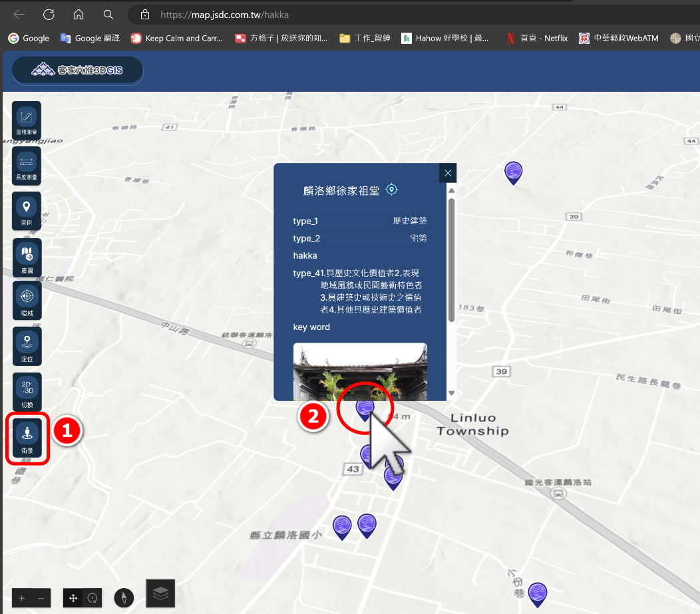Image resolution: width=700 pixels, height=614 pixels.
Task: Reset the compass orientation
Action: click(x=124, y=598)
